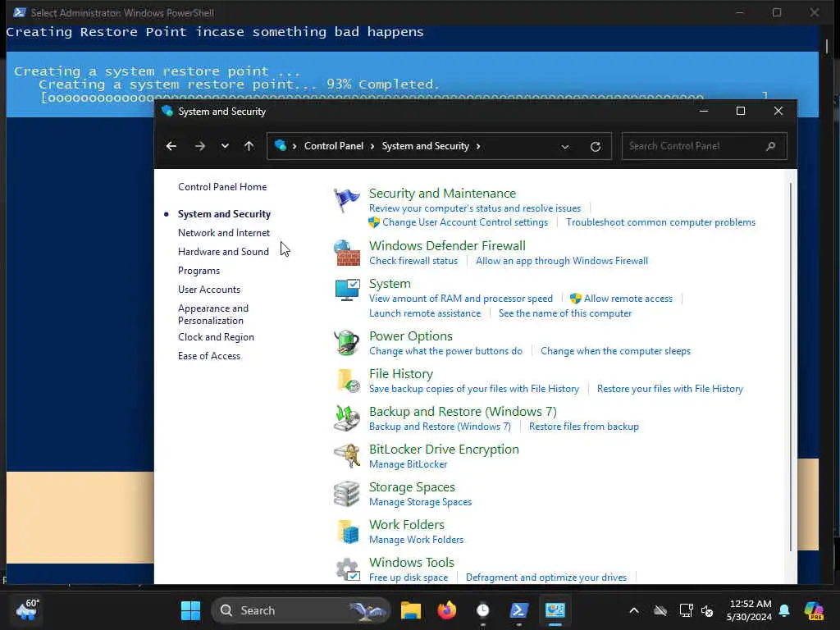
Task: Click the Control Panel icon in address bar
Action: (281, 146)
